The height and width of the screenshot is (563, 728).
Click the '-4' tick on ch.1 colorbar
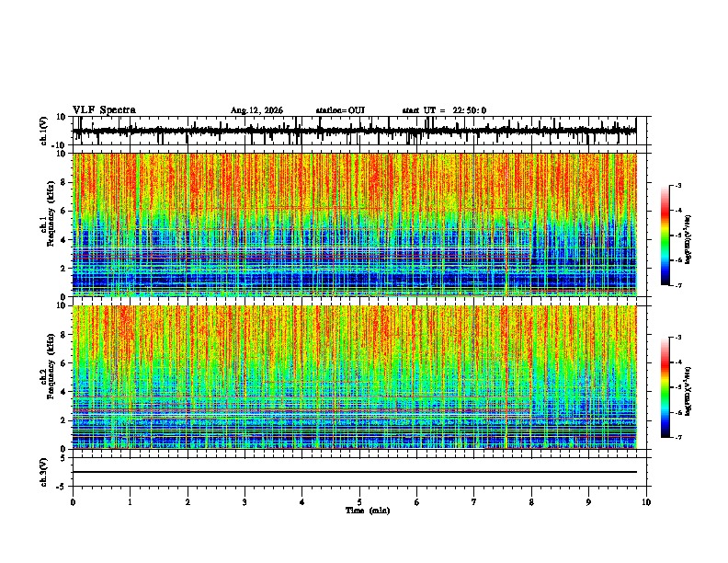click(x=678, y=211)
